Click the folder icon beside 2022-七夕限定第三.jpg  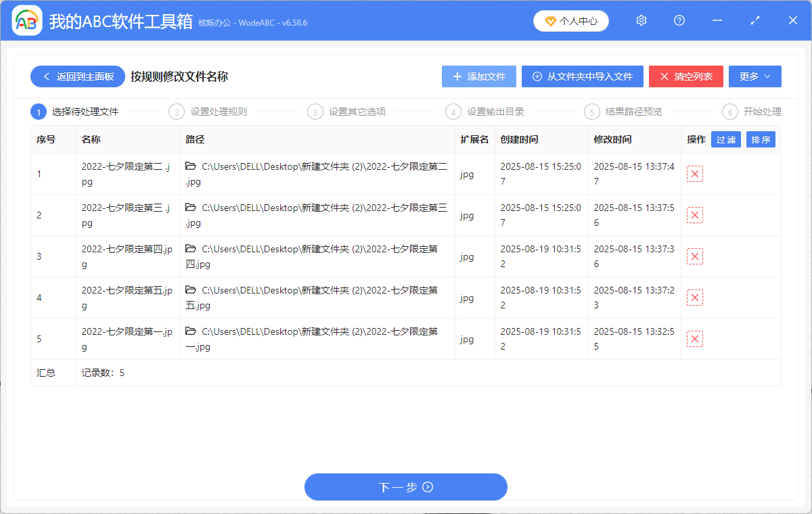(x=192, y=208)
